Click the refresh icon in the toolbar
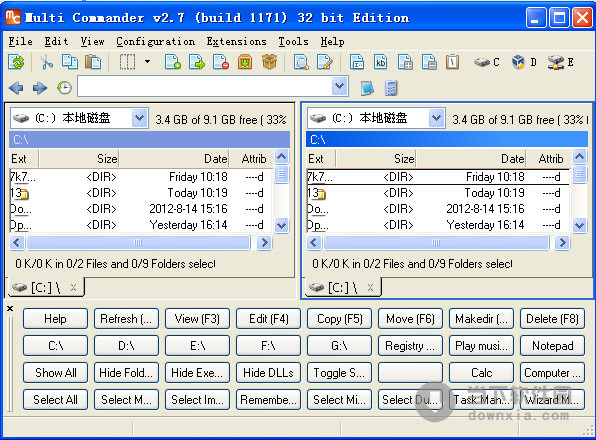The image size is (596, 440). pyautogui.click(x=16, y=62)
